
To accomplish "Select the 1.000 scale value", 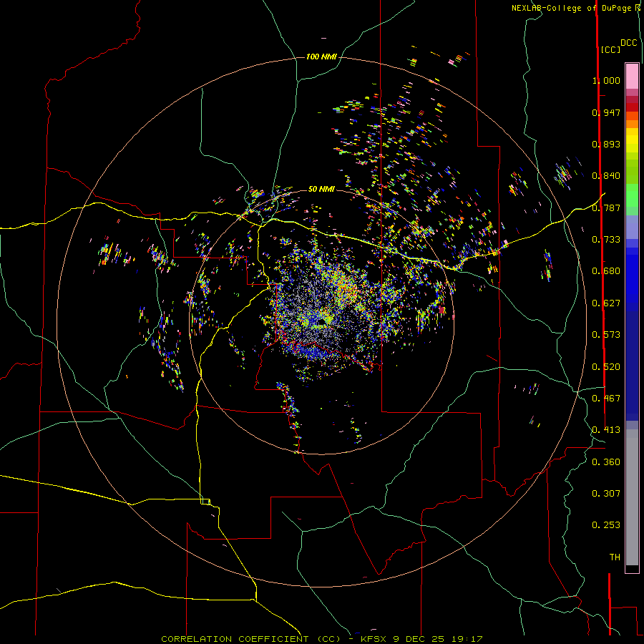I will tap(606, 80).
